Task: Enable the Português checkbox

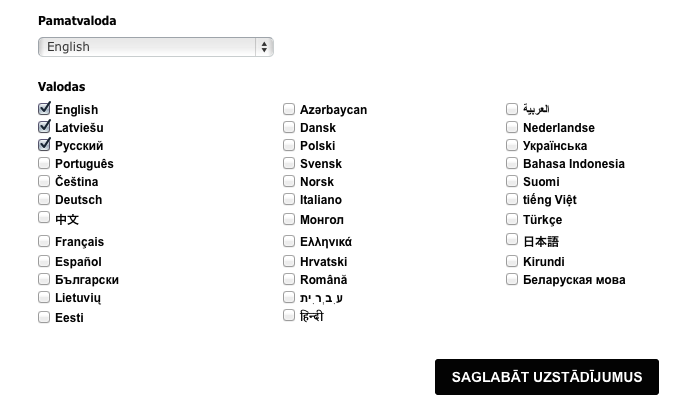Action: coord(44,163)
